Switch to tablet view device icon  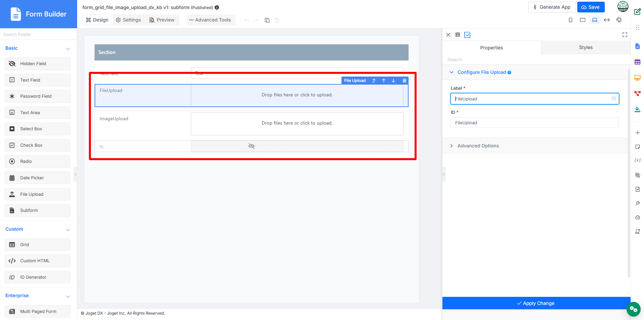[x=583, y=20]
